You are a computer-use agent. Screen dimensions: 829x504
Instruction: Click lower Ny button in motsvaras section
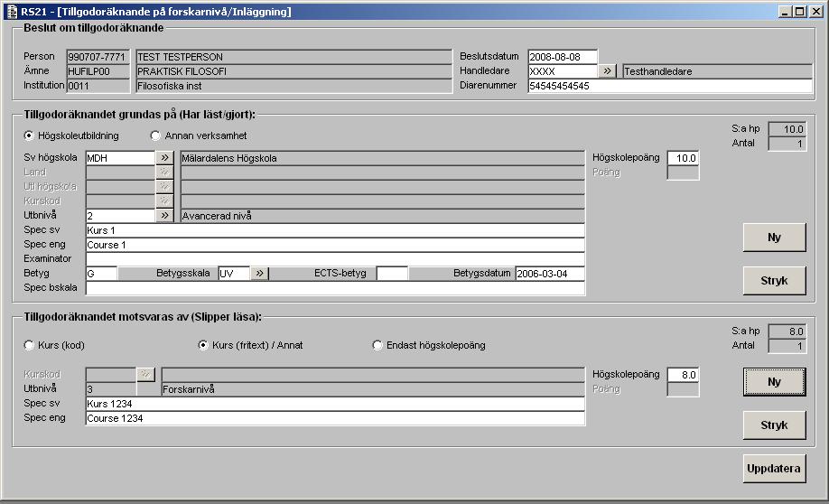[x=775, y=382]
